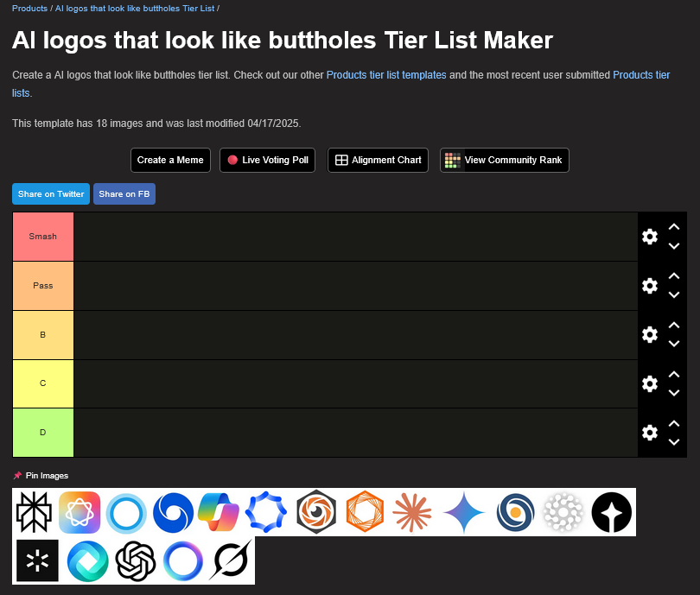Click the pink Smash tier label
Screen dimensions: 700x595
[43, 237]
